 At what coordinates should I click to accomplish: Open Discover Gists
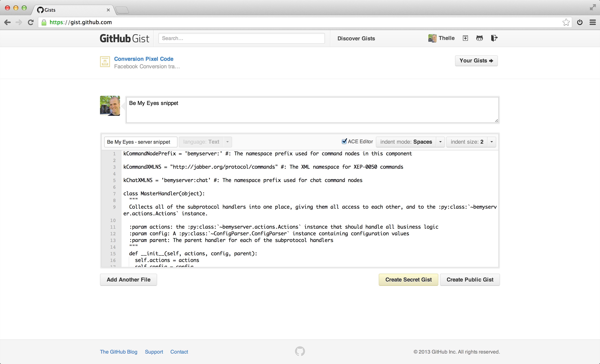coord(356,38)
